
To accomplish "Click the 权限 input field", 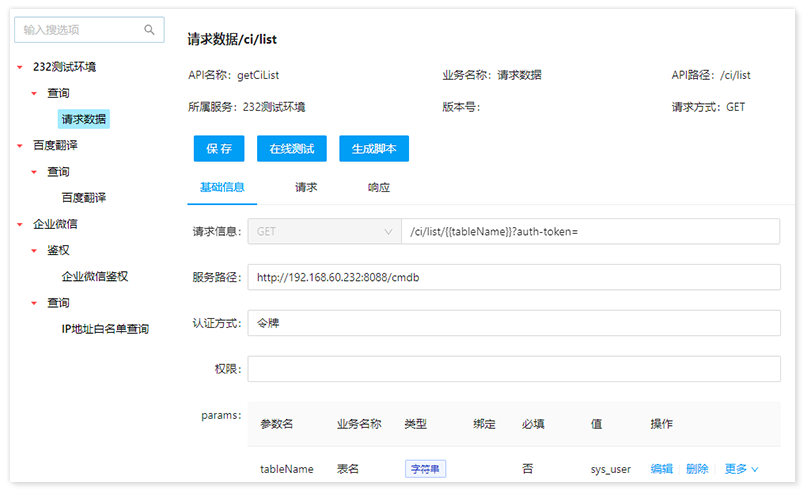I will point(513,369).
